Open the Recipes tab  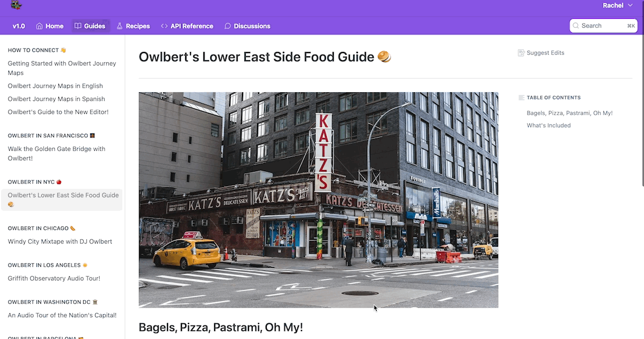pyautogui.click(x=133, y=26)
